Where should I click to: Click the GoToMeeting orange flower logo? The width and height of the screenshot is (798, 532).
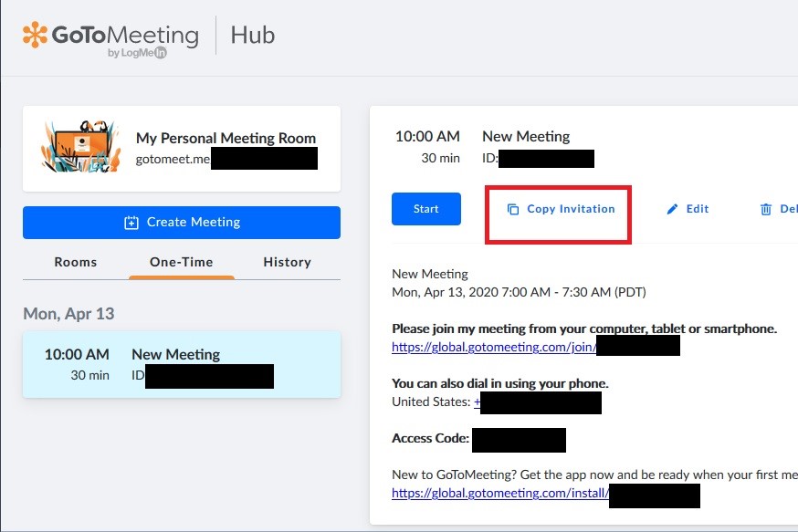pyautogui.click(x=35, y=35)
